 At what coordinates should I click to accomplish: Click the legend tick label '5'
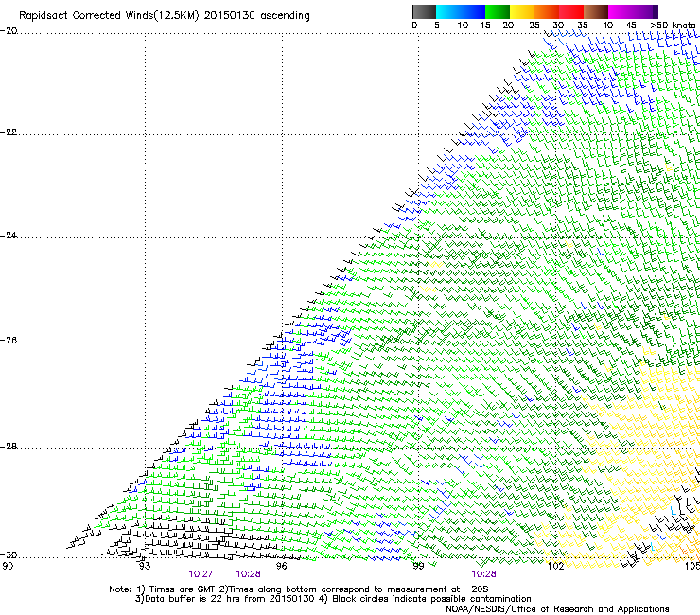coord(437,26)
